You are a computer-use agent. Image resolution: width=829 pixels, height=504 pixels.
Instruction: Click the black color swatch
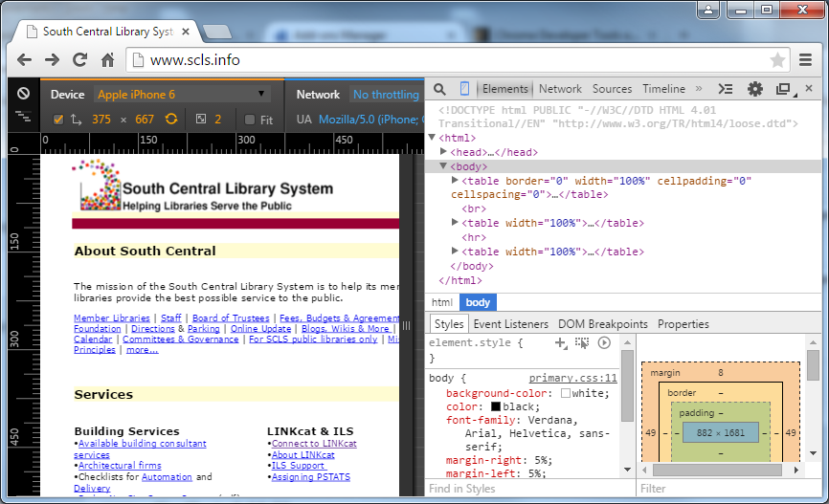click(x=496, y=406)
